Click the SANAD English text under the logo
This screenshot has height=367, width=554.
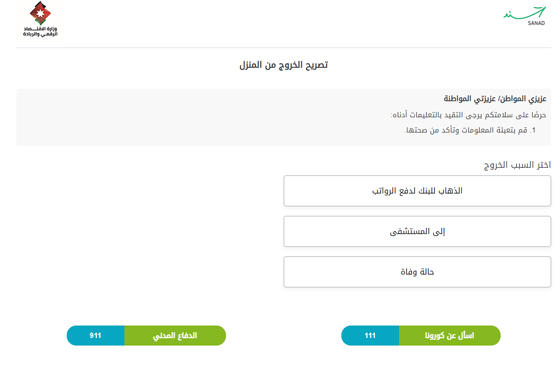[x=536, y=23]
